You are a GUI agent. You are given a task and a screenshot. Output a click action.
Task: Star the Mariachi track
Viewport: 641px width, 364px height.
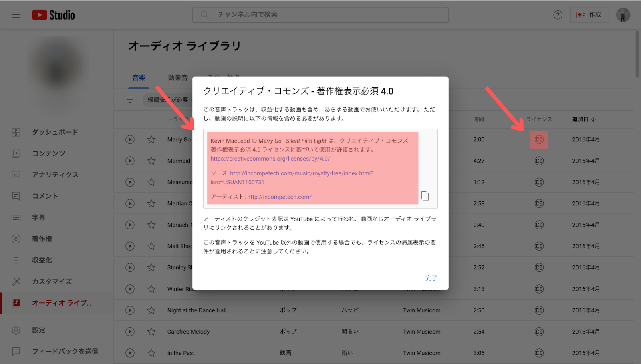click(151, 225)
